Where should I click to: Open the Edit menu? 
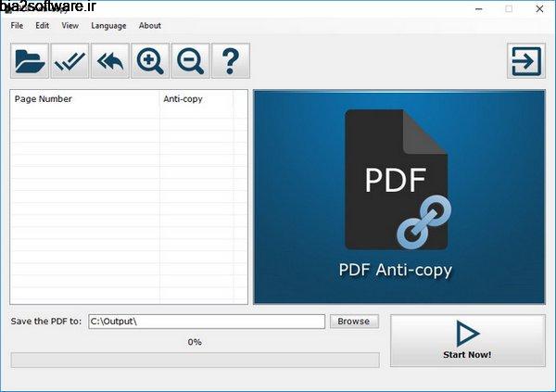point(43,26)
